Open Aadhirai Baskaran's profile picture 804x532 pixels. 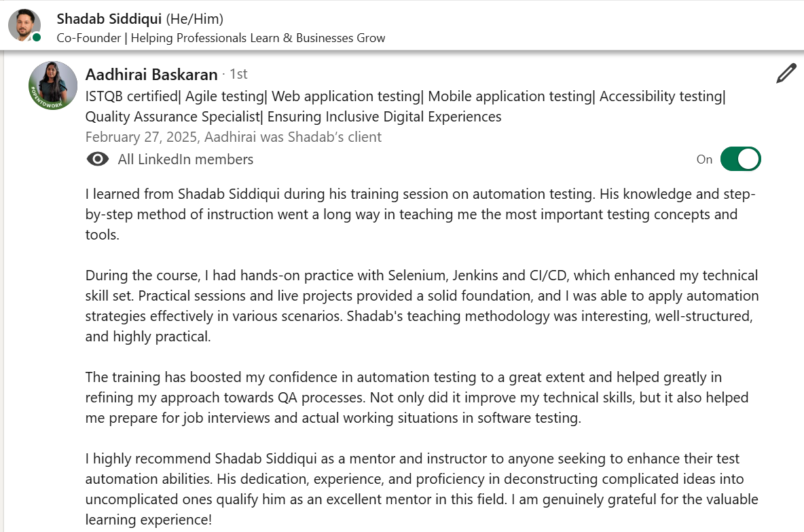tap(53, 85)
